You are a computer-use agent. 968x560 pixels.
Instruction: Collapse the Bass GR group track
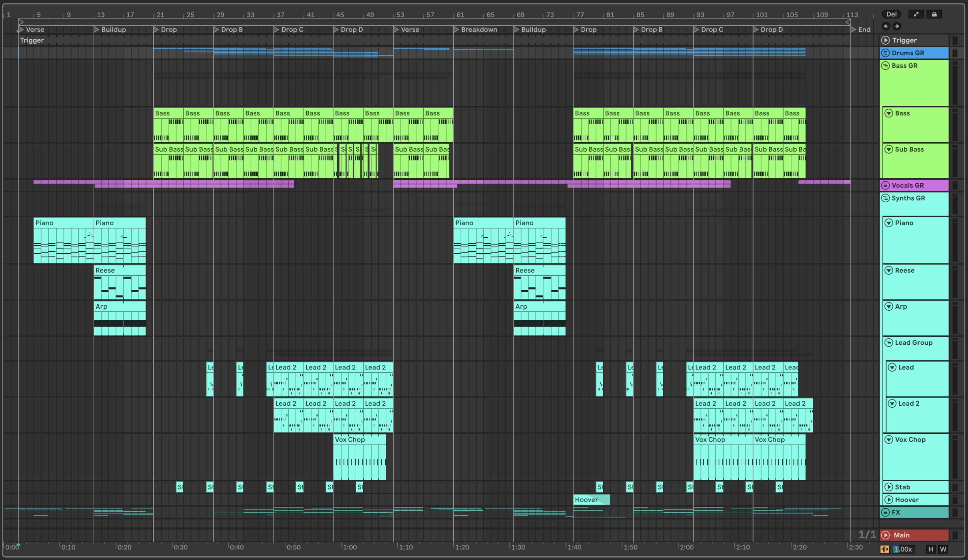click(885, 66)
